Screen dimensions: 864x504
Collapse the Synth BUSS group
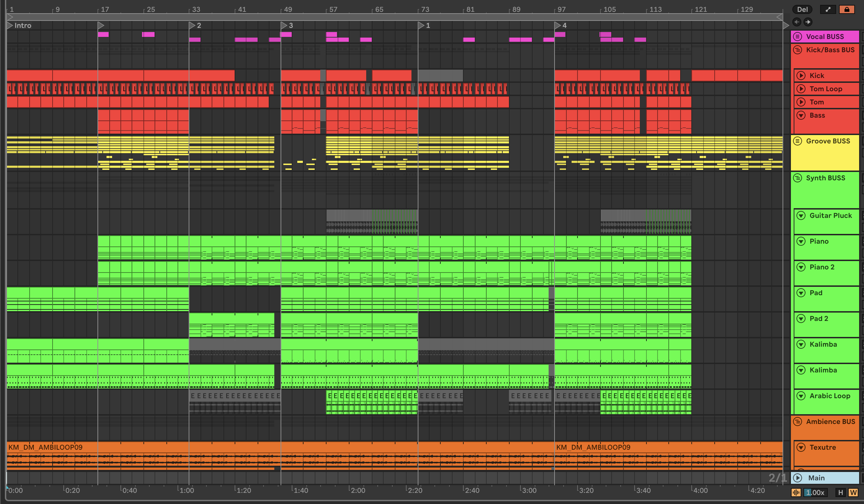(x=798, y=178)
